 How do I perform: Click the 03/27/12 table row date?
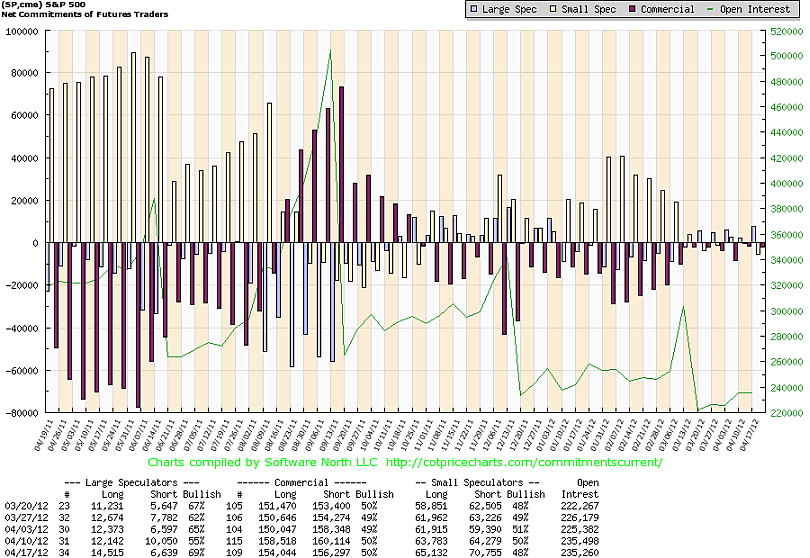click(26, 518)
